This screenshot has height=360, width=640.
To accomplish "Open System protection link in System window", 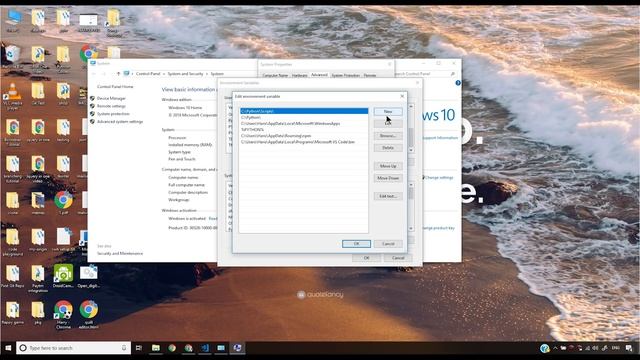I will pyautogui.click(x=113, y=114).
